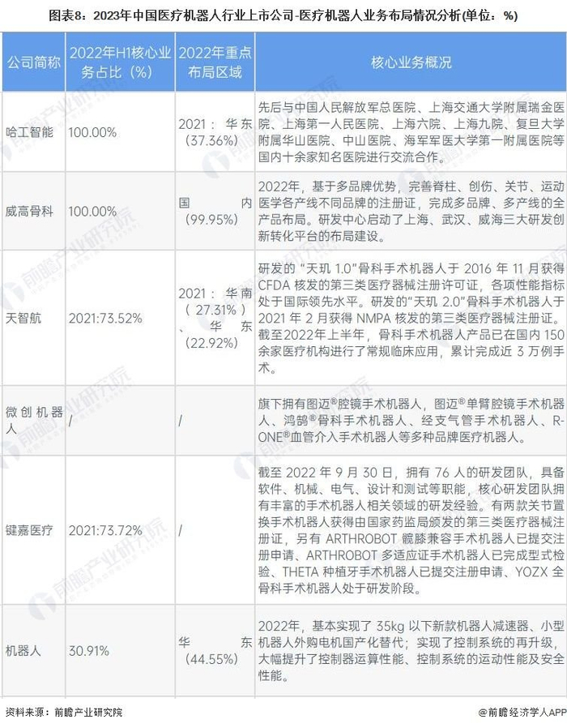Select the company name '微创机器人'
Viewport: 567px width, 728px height.
pos(34,420)
